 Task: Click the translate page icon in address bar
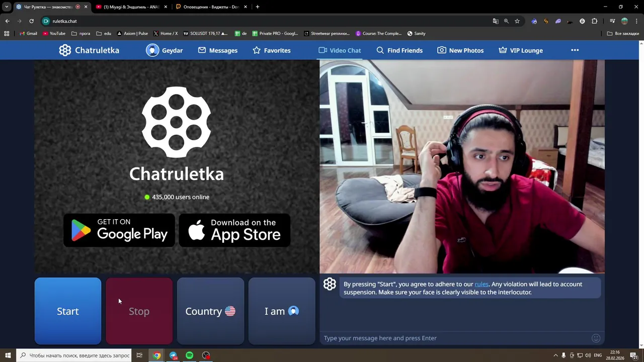pyautogui.click(x=496, y=21)
